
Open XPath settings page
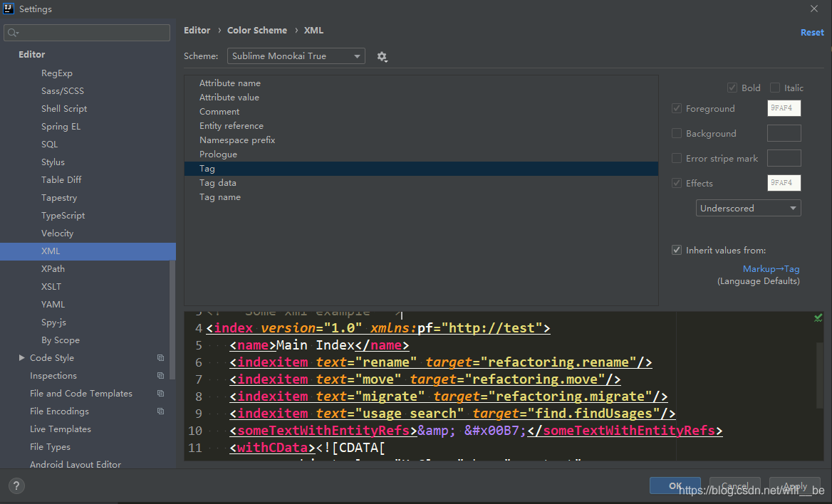click(53, 269)
